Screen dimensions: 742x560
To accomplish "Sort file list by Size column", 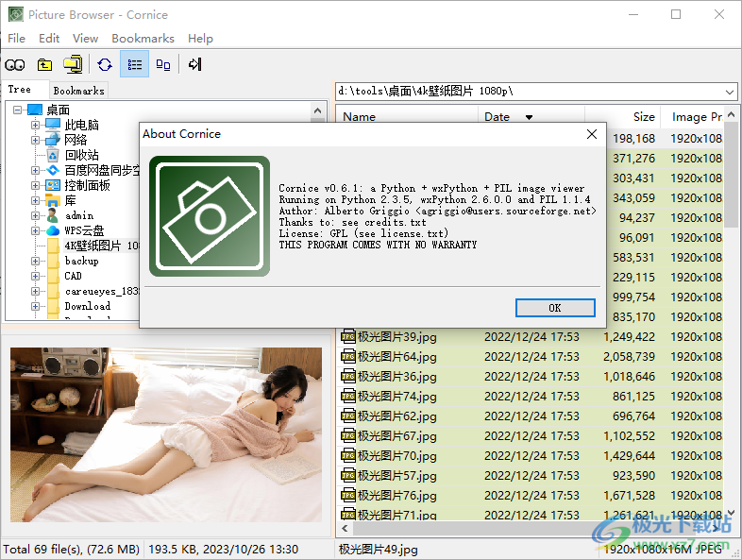I will click(x=625, y=116).
